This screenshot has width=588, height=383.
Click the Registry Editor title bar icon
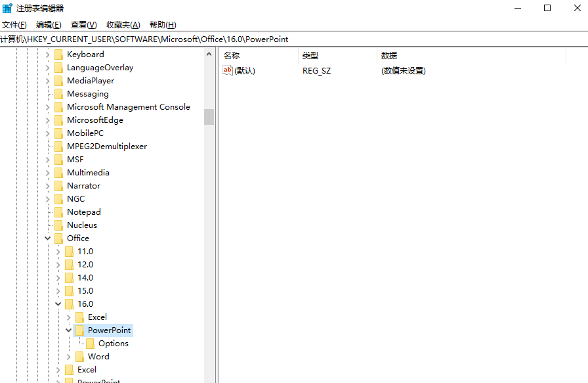pos(7,7)
